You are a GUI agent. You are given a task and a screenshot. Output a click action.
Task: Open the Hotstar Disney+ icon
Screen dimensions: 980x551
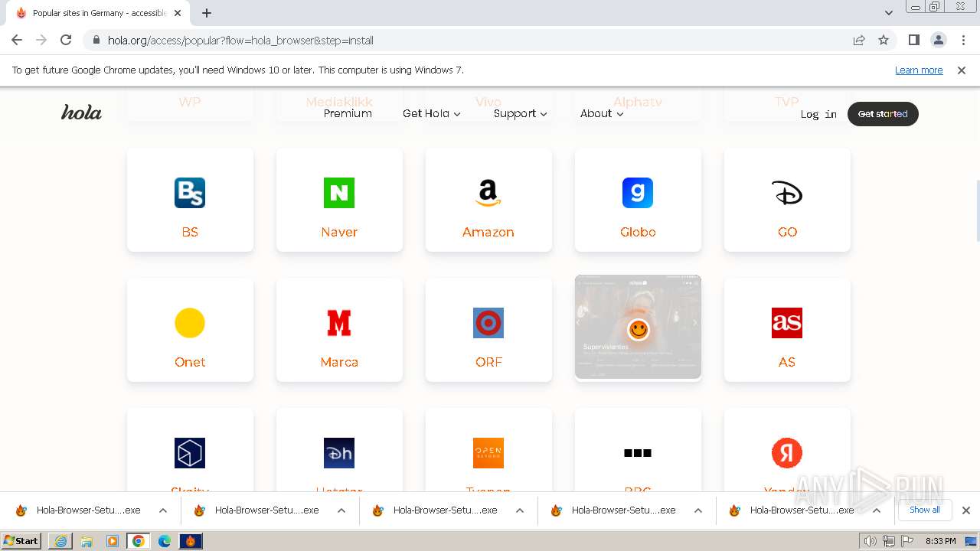pyautogui.click(x=339, y=453)
